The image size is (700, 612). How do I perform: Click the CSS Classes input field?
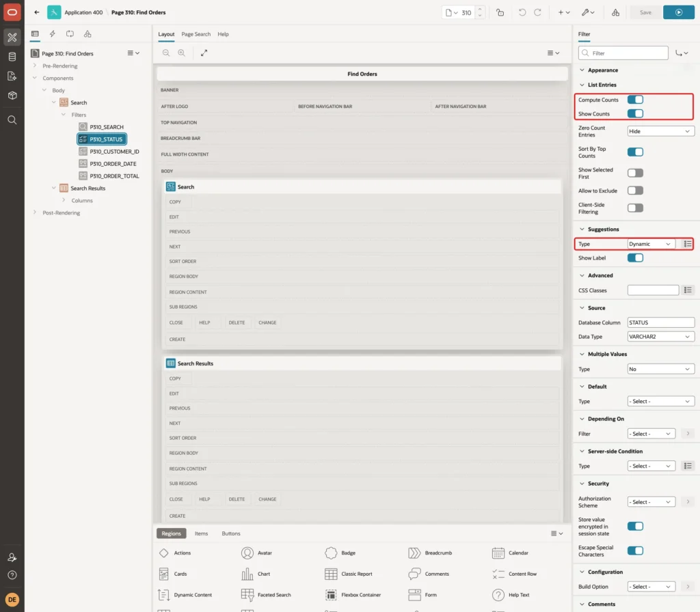click(653, 290)
